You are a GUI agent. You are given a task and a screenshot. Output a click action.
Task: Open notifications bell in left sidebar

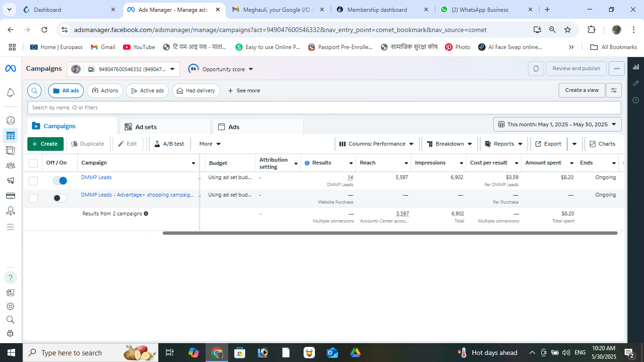[10, 93]
